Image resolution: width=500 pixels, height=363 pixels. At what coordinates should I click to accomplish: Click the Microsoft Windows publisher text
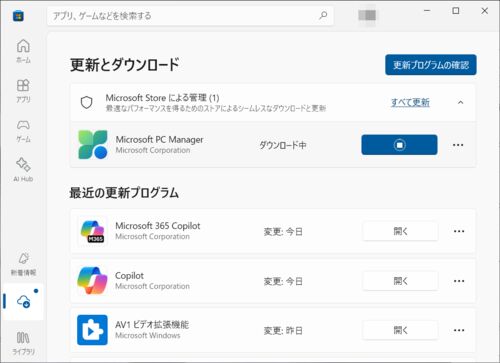pyautogui.click(x=148, y=335)
